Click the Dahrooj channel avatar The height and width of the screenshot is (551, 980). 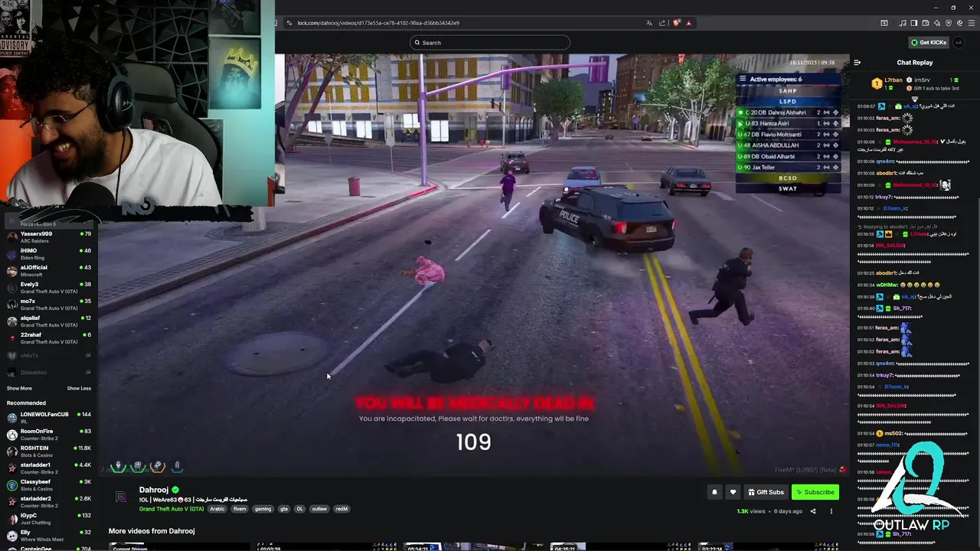click(121, 497)
